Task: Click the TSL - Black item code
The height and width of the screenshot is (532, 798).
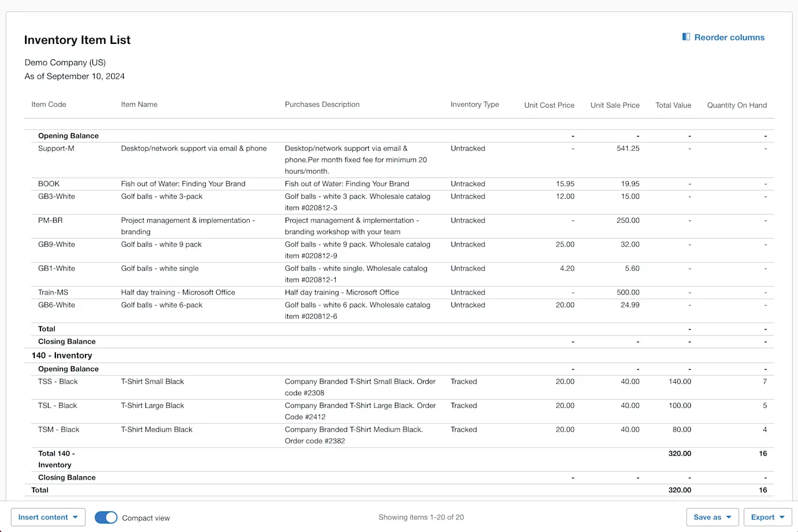Action: pyautogui.click(x=57, y=405)
